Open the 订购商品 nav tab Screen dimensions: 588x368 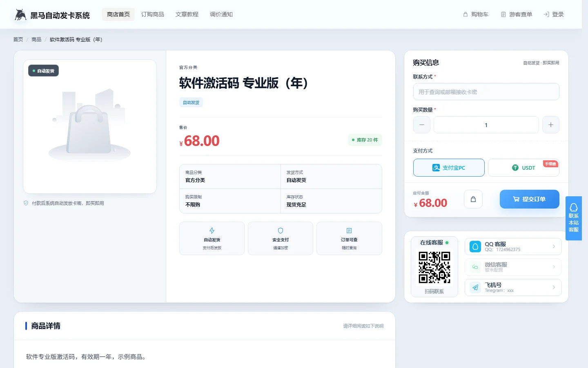click(153, 14)
